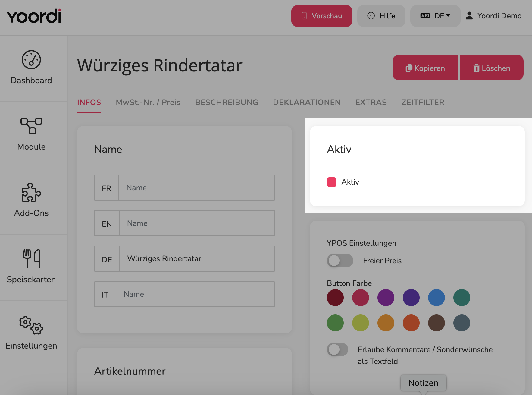Click the DE name field Würziges Rindertatar
This screenshot has width=532, height=395.
point(197,259)
